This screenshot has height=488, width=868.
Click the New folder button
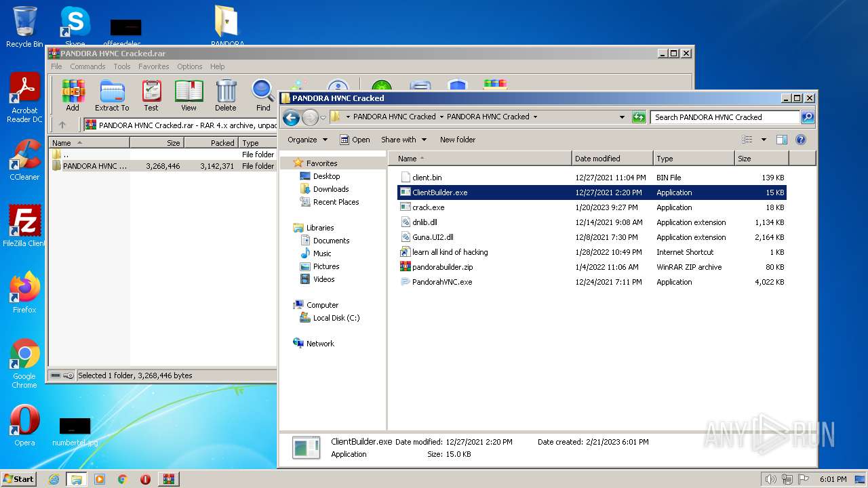click(x=458, y=140)
